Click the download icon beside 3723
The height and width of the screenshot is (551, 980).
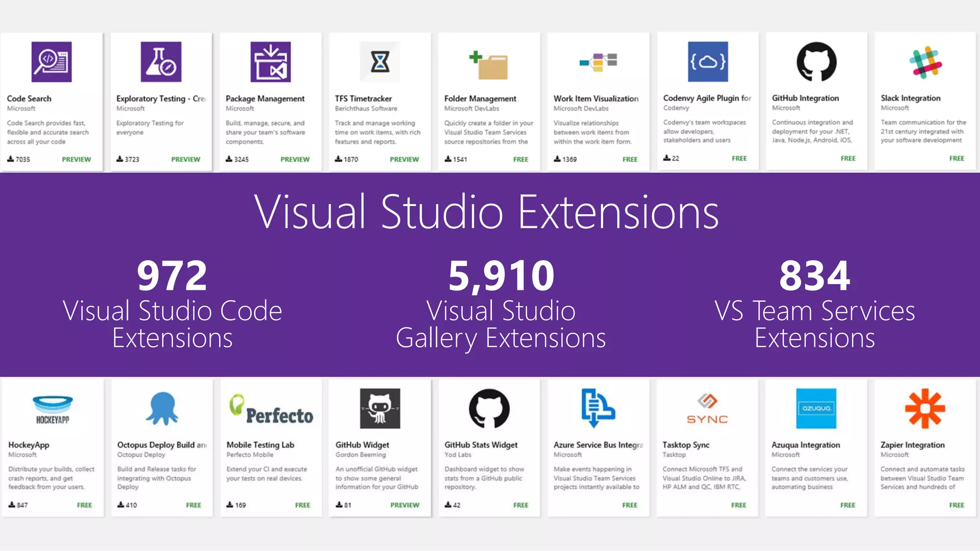[x=120, y=159]
